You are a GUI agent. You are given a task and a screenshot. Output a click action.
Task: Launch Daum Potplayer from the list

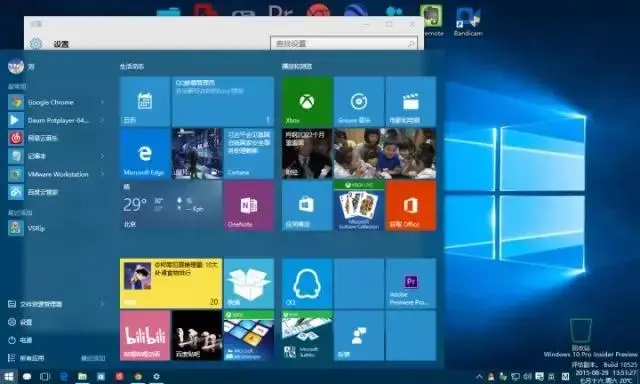click(50, 120)
